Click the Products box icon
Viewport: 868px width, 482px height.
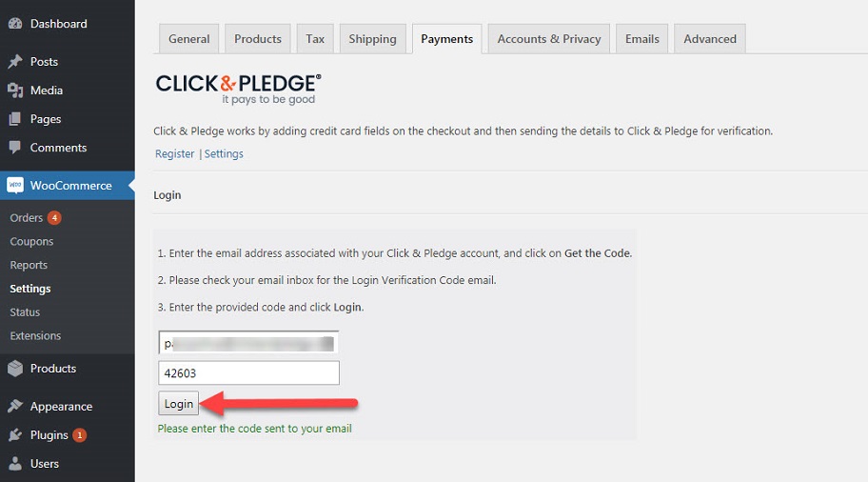tap(15, 369)
